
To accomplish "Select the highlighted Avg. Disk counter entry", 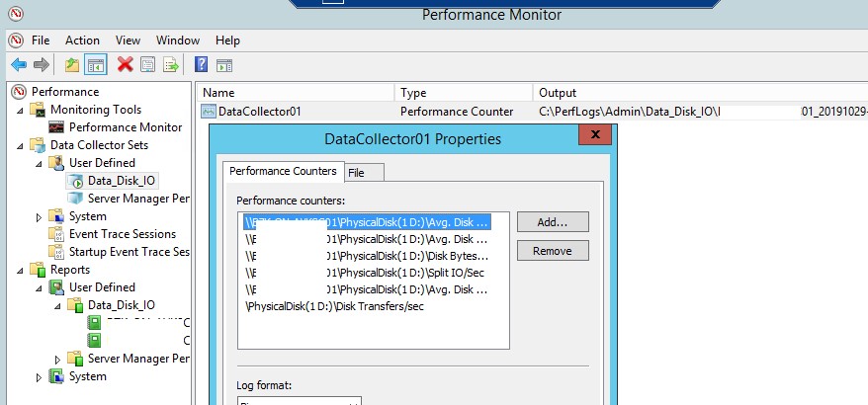I will coord(367,222).
